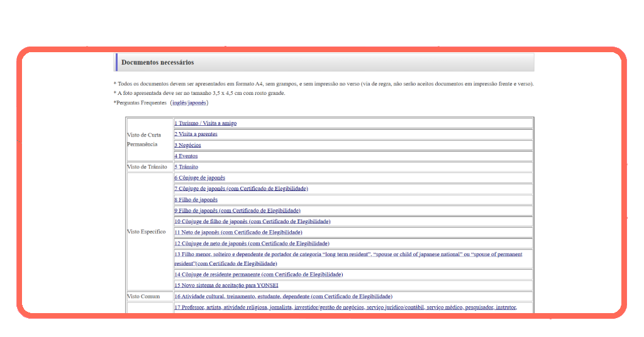Open link 12 Cônjuge de neto de japonês

tap(252, 243)
